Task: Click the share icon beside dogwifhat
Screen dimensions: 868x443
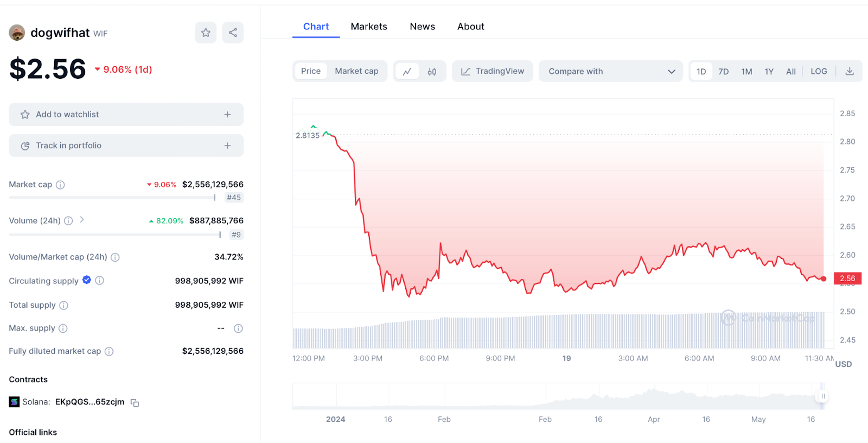Action: 233,33
